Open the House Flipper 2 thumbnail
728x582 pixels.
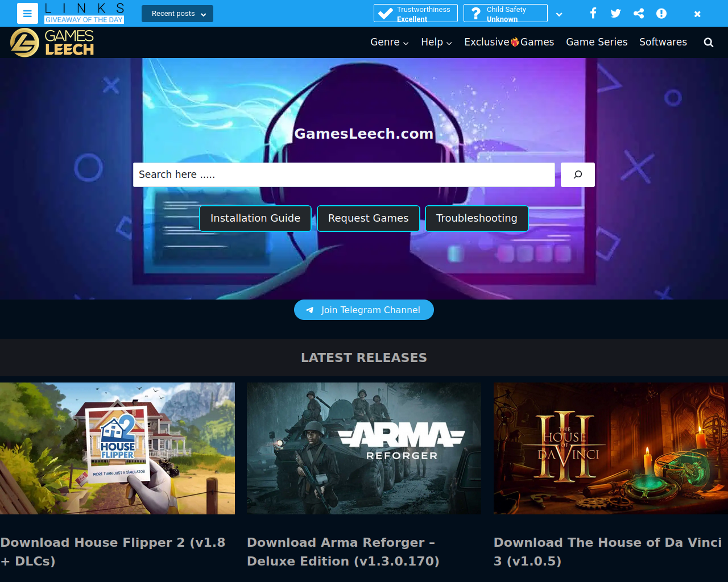(x=117, y=448)
